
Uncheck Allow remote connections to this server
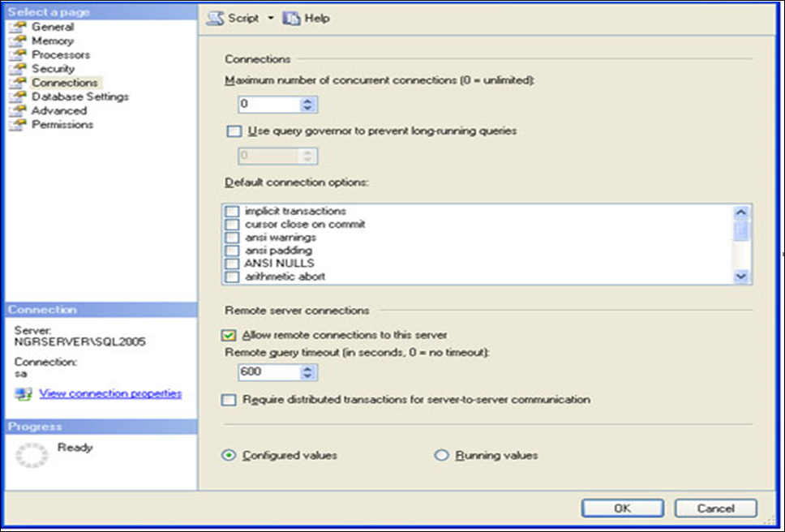[229, 335]
